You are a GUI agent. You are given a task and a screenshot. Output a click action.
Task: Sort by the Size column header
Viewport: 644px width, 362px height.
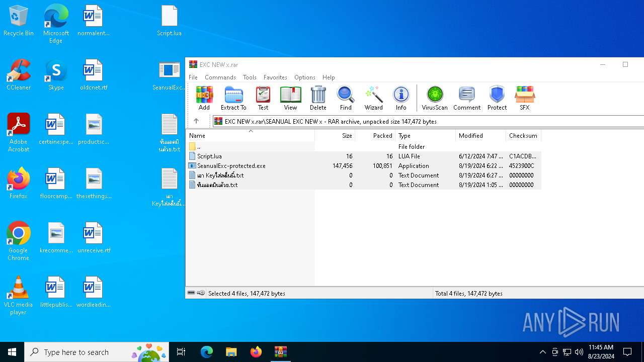click(335, 136)
